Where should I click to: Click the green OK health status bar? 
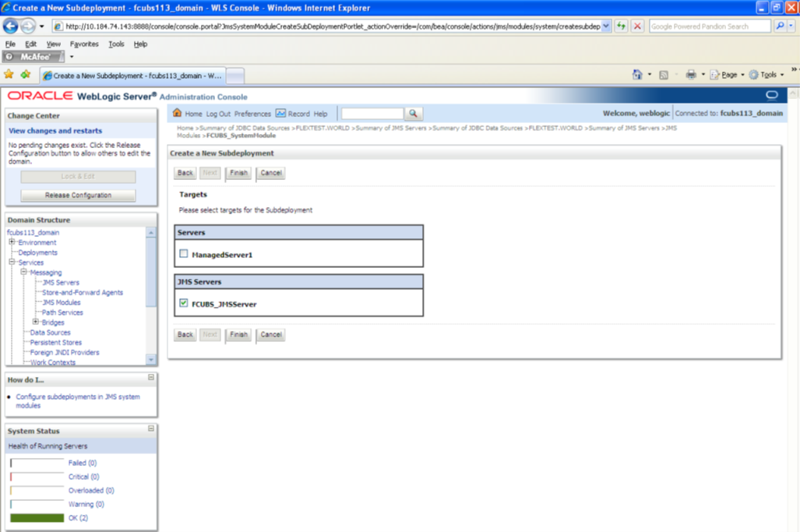tap(37, 518)
